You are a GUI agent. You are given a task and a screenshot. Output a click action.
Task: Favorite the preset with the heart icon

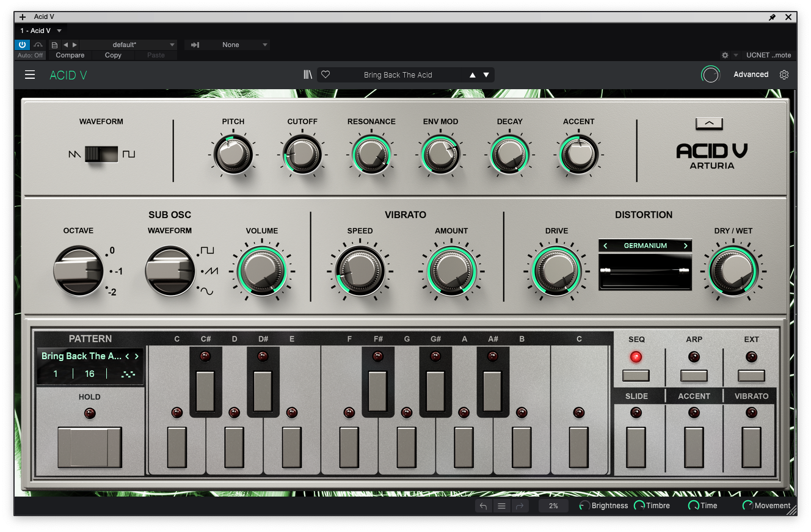[x=325, y=75]
